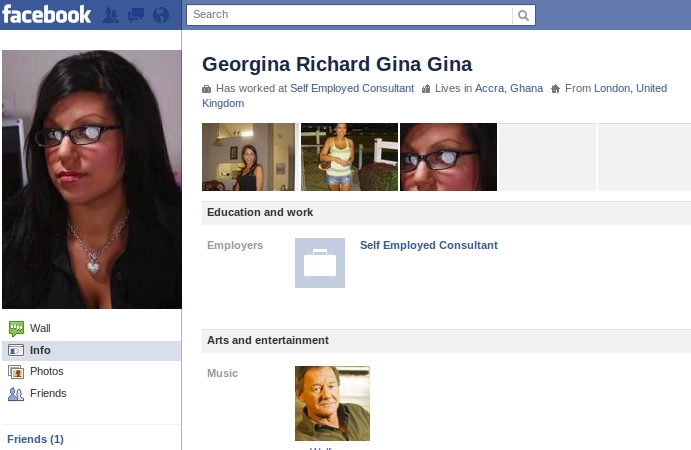Open the Accra, Ghana link

[x=509, y=89]
